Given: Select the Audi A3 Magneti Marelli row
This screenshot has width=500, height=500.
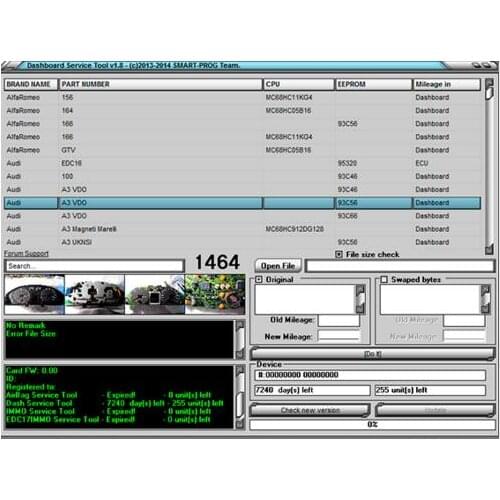Looking at the screenshot, I should tap(242, 229).
